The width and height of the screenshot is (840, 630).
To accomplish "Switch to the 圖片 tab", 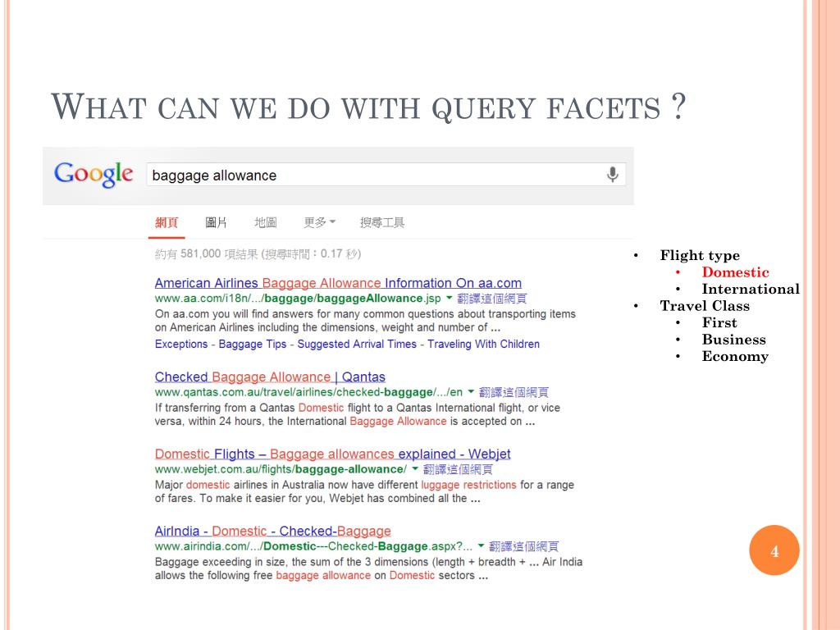I will click(216, 222).
